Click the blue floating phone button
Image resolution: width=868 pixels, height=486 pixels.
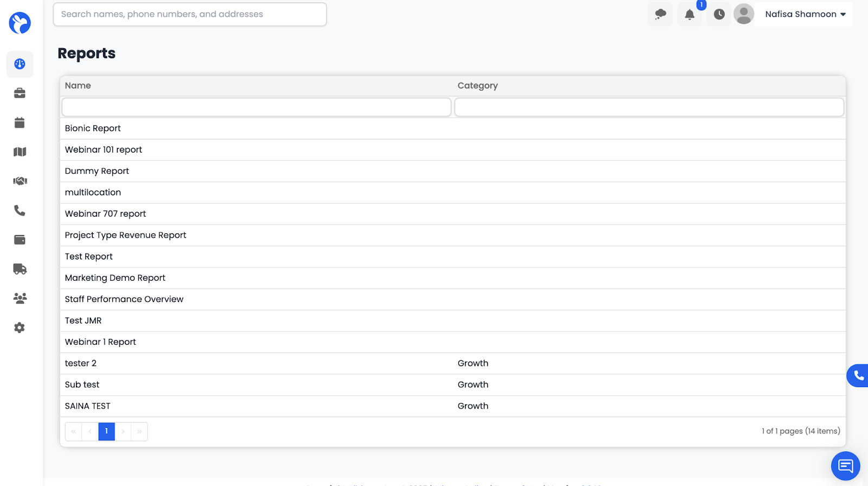858,375
